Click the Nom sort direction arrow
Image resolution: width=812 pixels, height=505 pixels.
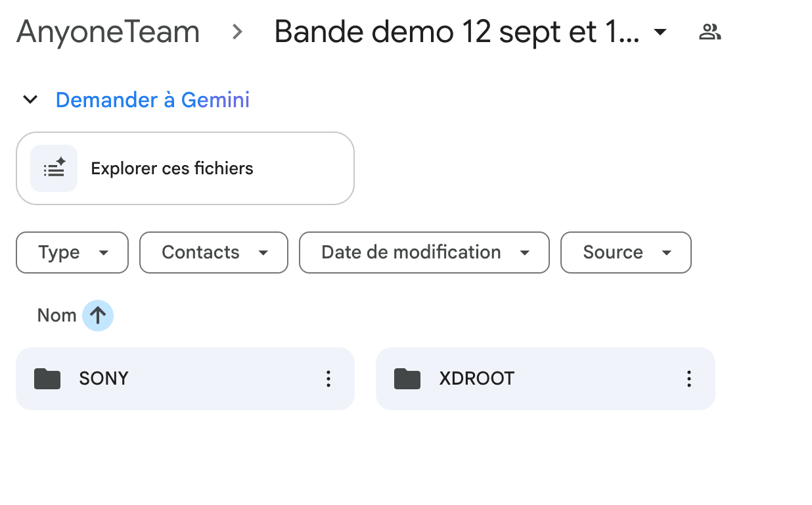coord(97,316)
